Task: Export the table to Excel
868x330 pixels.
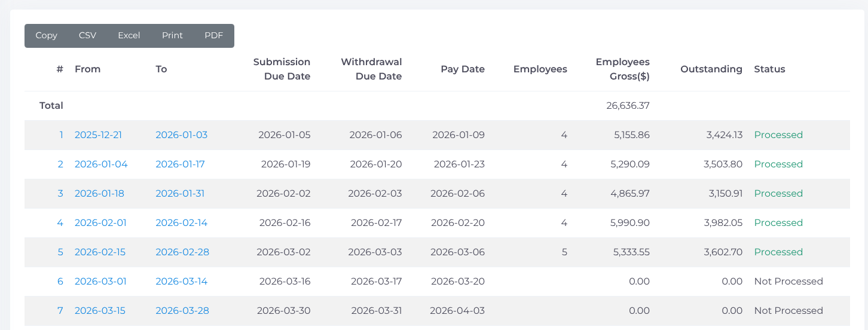Action: [x=129, y=35]
